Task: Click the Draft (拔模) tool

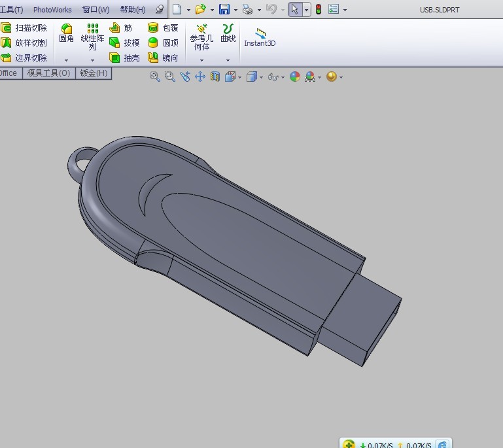Action: coord(124,43)
